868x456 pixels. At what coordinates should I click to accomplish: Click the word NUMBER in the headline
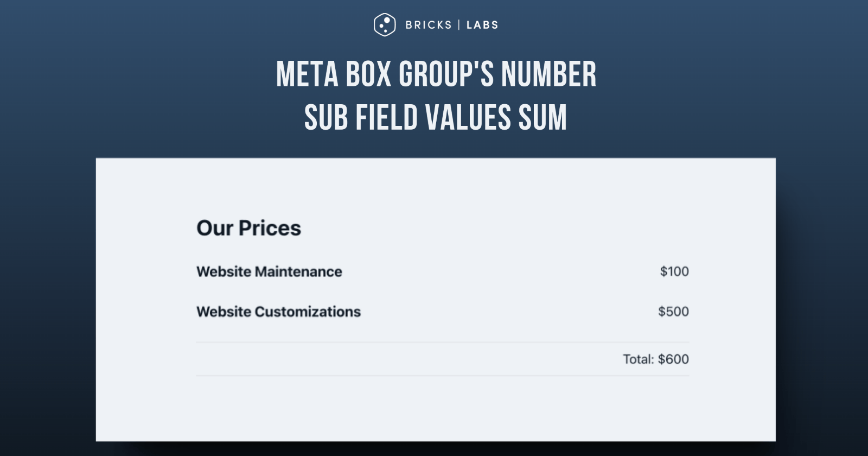point(548,74)
